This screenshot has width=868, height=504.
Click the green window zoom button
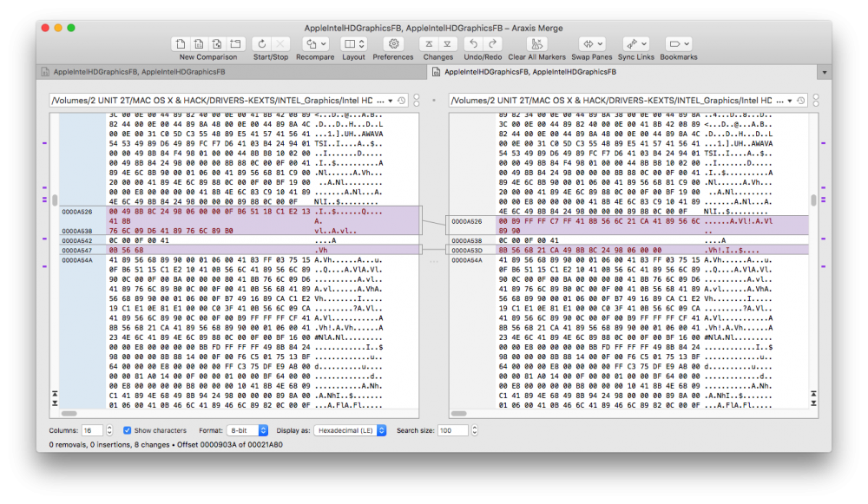[x=71, y=28]
